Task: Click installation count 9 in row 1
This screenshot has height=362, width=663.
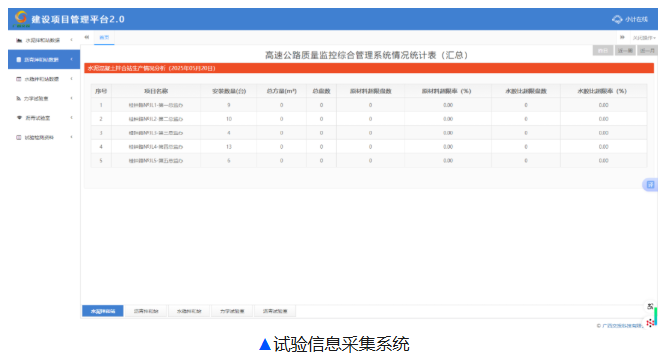Action: pos(229,105)
